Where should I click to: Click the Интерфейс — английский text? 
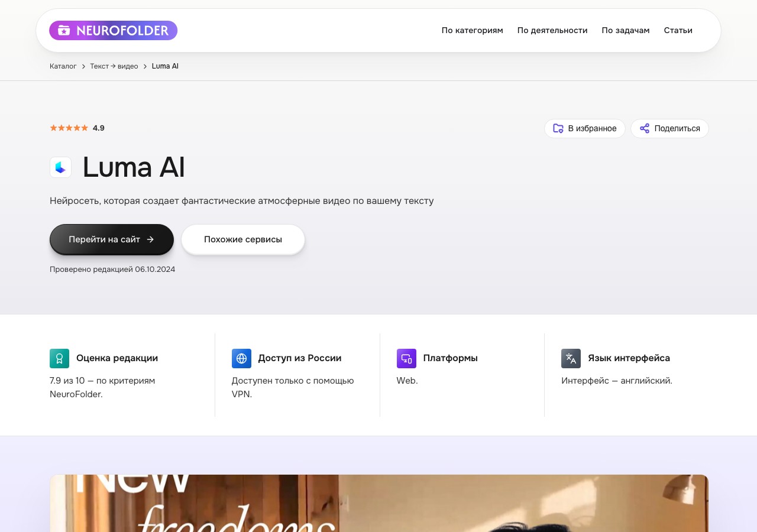(617, 381)
